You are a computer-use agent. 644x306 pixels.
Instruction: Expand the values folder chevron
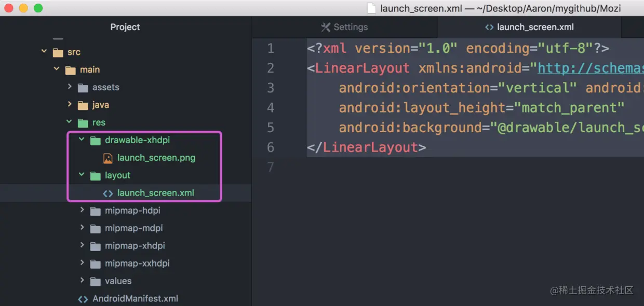click(x=82, y=281)
